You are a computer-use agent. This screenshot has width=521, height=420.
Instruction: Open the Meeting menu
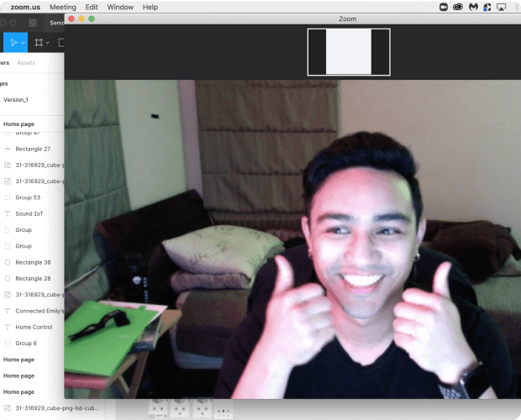click(63, 7)
